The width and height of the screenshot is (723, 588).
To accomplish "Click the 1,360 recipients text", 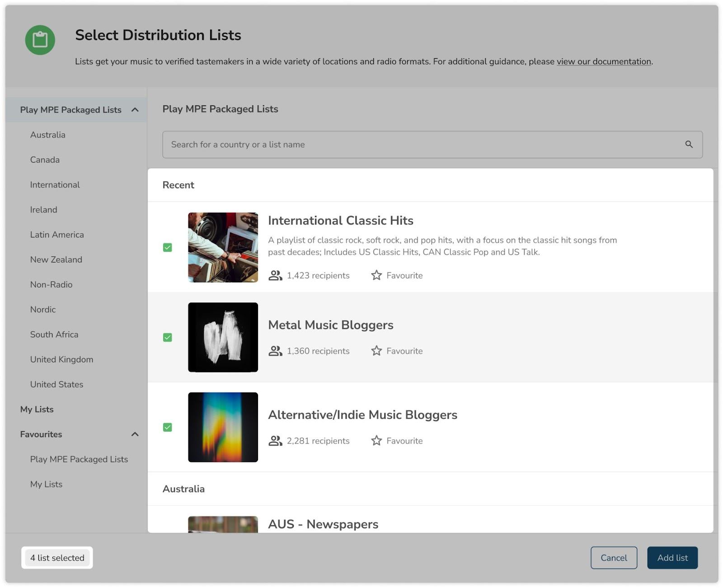I will click(x=318, y=351).
